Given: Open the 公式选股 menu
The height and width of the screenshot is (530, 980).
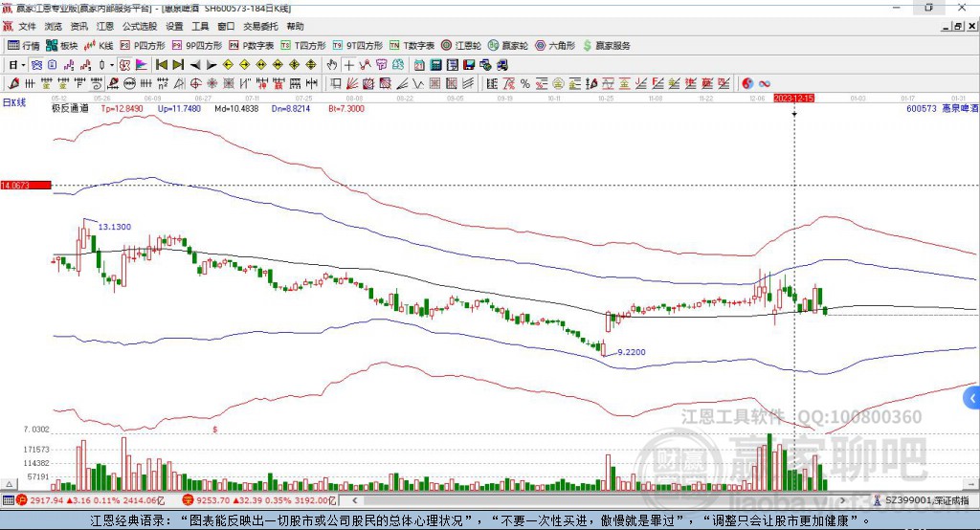Looking at the screenshot, I should click(x=140, y=26).
